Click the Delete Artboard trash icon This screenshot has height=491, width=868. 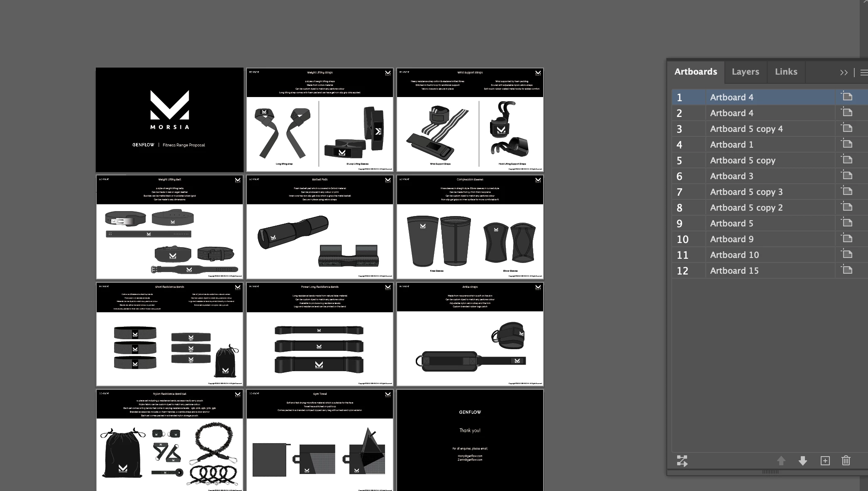click(846, 461)
